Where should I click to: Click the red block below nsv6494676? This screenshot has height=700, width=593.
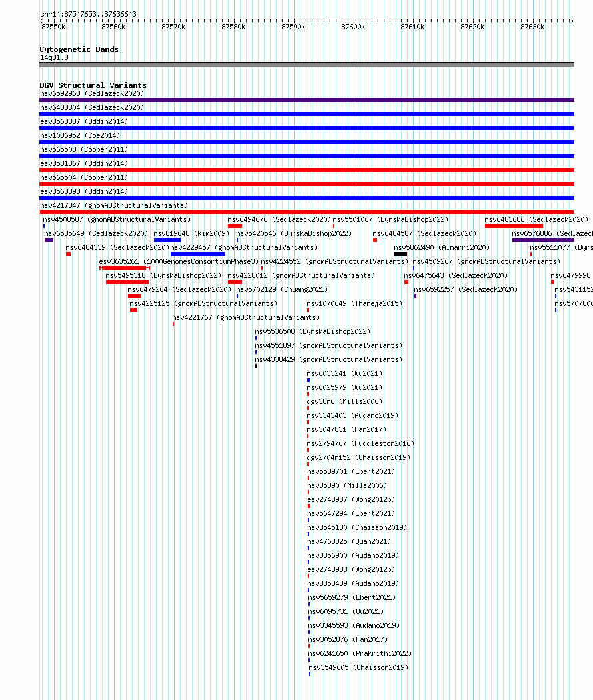pyautogui.click(x=235, y=227)
